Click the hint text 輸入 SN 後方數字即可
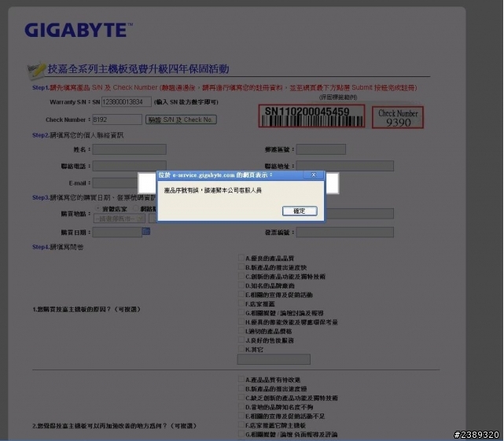Screen dimensions: 504x441 [186, 102]
